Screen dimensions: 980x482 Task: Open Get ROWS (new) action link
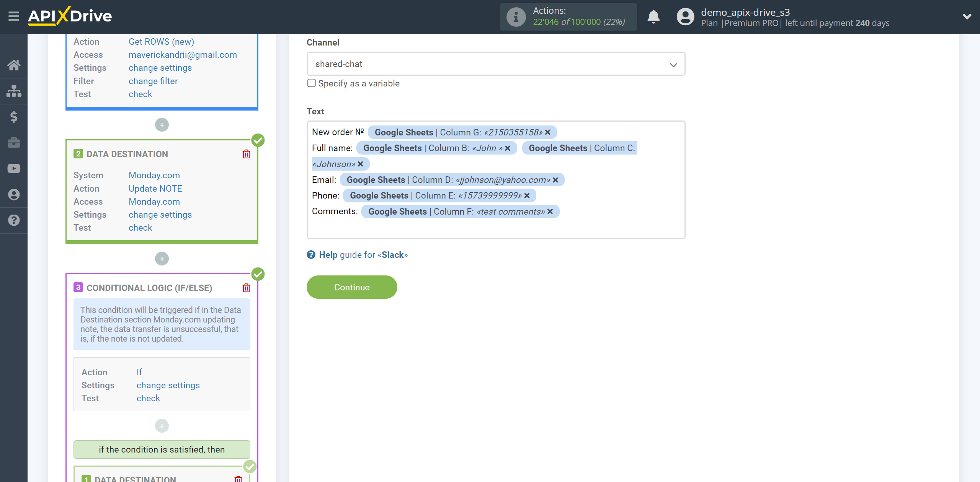161,42
